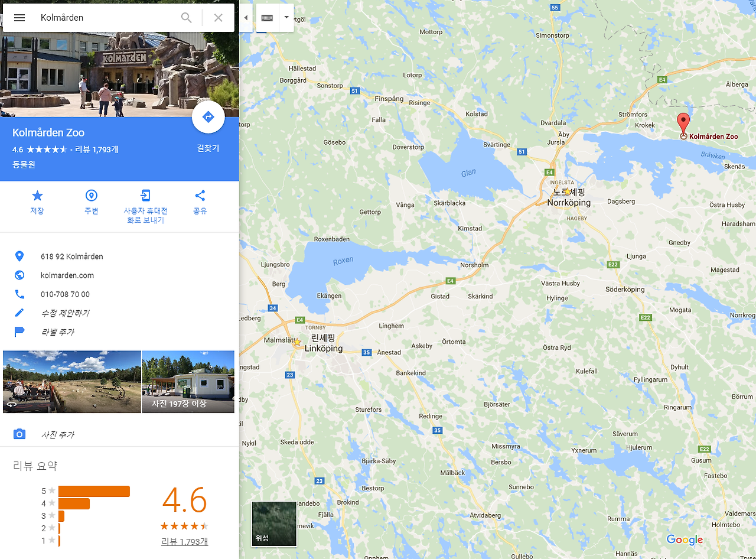The image size is (756, 559).
Task: Open the 사진 197장 이상 photo thumbnail
Action: click(x=188, y=382)
